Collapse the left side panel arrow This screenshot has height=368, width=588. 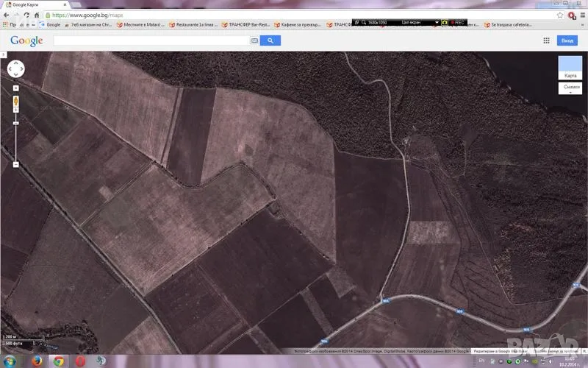pos(3,54)
